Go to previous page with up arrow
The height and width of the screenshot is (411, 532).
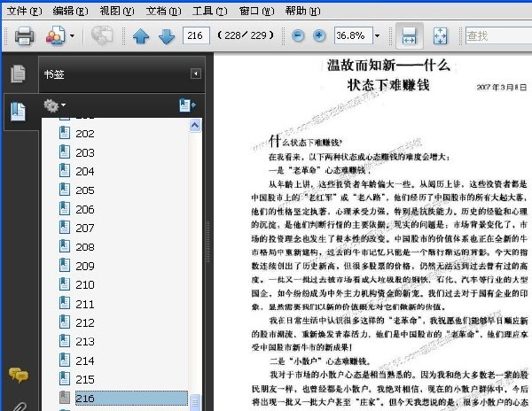(x=141, y=36)
